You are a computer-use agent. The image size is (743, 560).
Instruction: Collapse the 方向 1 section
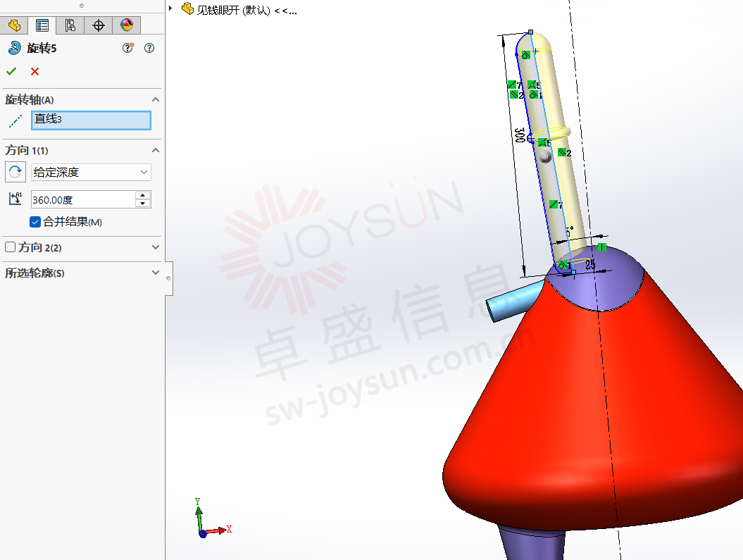(x=156, y=151)
